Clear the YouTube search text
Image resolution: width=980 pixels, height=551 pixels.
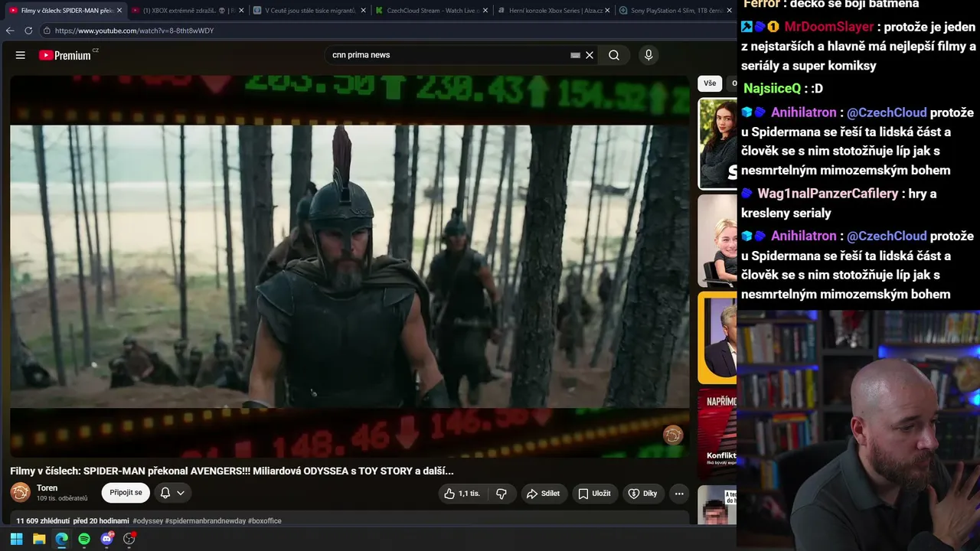[590, 55]
